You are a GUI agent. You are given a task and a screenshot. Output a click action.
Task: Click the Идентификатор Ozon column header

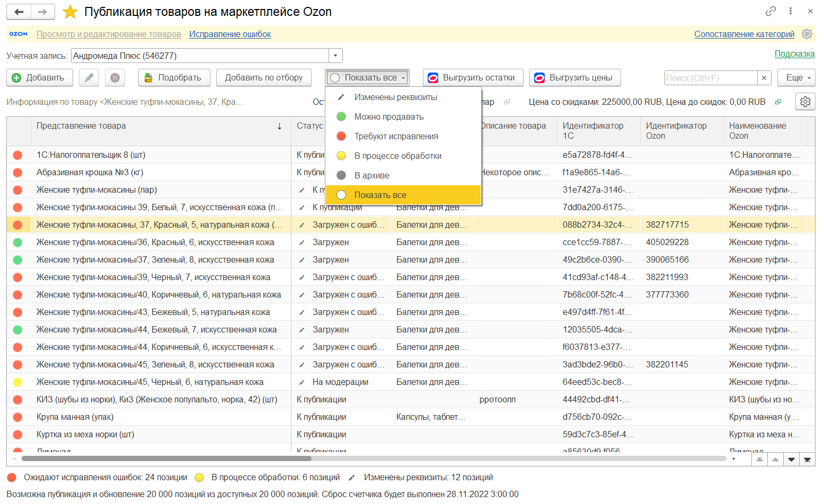tap(681, 131)
